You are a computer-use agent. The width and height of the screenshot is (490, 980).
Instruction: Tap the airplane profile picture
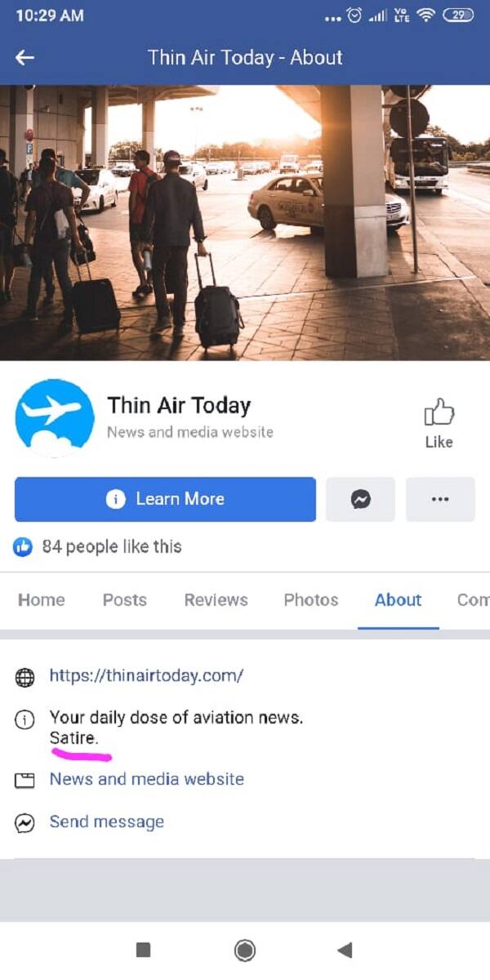click(x=54, y=417)
